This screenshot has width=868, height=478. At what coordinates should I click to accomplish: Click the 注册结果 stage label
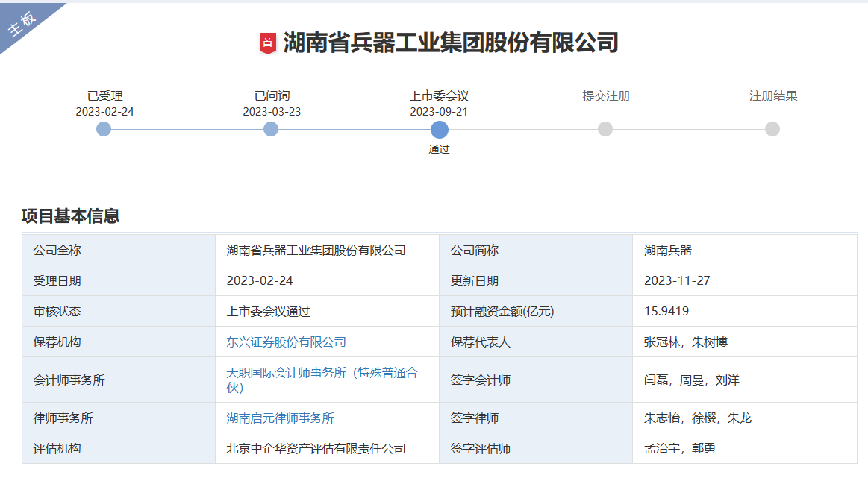pos(773,96)
